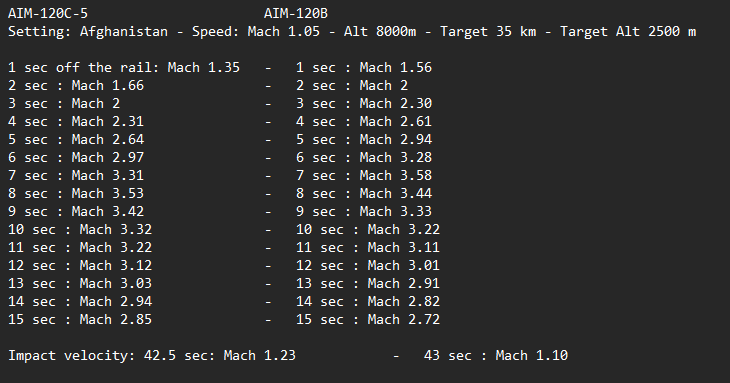730x383 pixels.
Task: Click the '6 sec : Mach 3.28' entry
Action: pos(364,158)
